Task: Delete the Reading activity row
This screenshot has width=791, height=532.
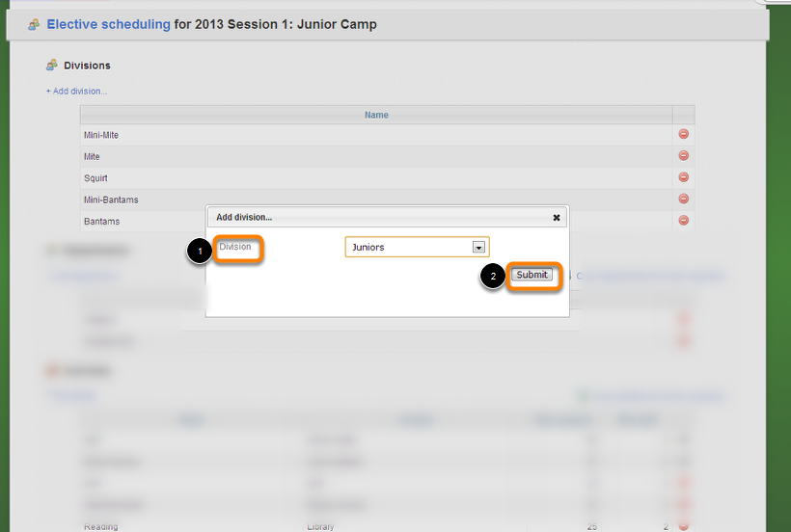Action: [684, 526]
